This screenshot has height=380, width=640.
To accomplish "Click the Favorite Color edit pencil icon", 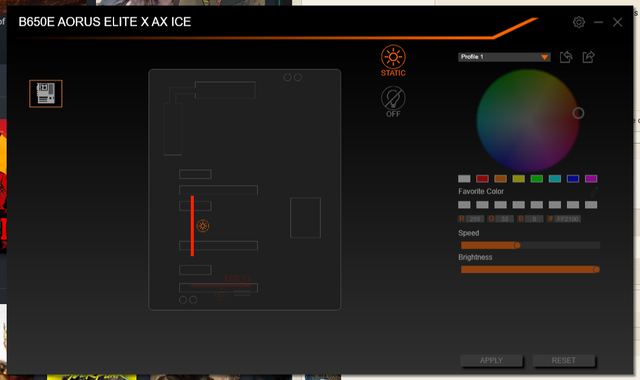I will (x=594, y=191).
